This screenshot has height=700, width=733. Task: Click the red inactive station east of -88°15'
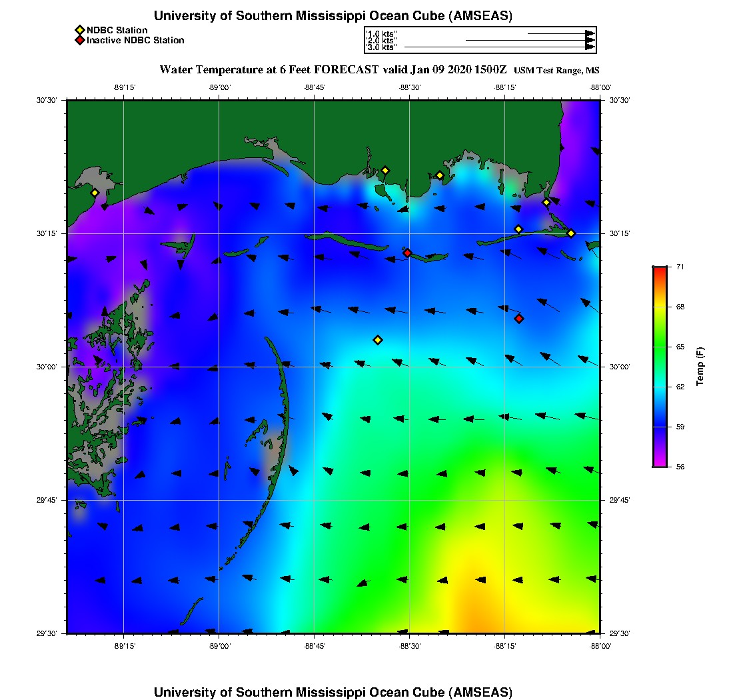click(519, 319)
